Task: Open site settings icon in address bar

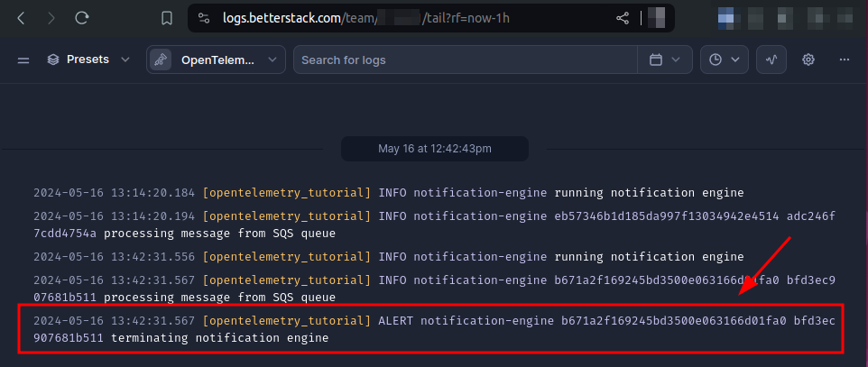Action: click(x=204, y=18)
